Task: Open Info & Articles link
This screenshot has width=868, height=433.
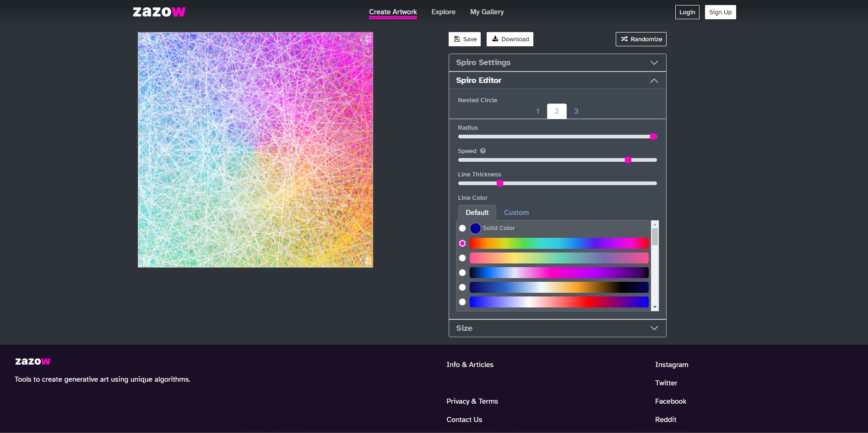Action: 470,365
